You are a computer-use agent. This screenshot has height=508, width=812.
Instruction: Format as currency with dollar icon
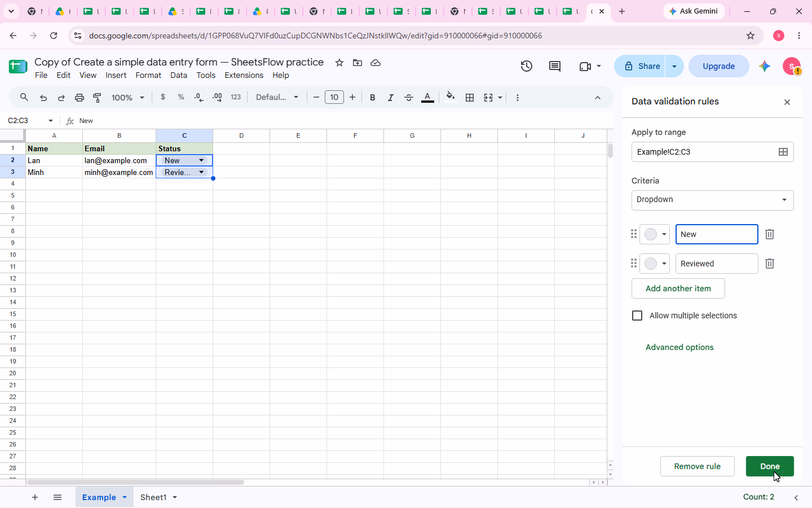[x=163, y=97]
